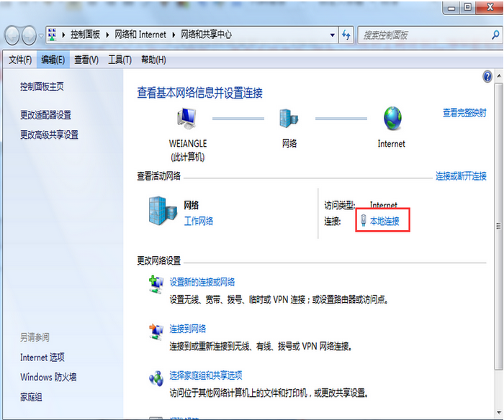Go to 控制面板主页

pos(42,86)
